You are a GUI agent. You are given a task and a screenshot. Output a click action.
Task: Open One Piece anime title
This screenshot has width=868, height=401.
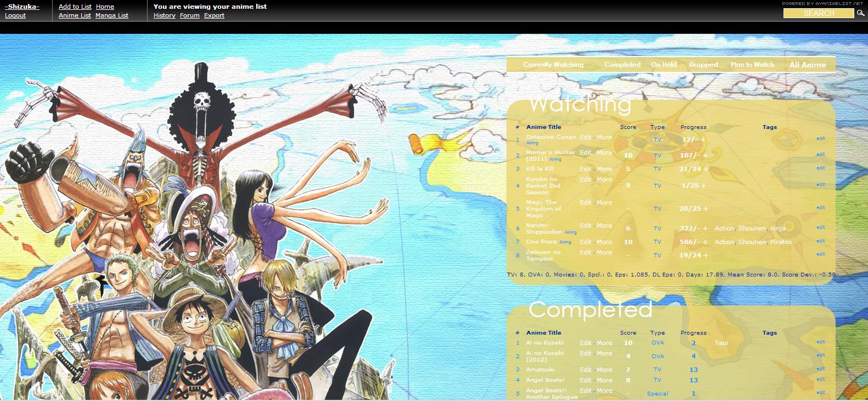tap(541, 242)
